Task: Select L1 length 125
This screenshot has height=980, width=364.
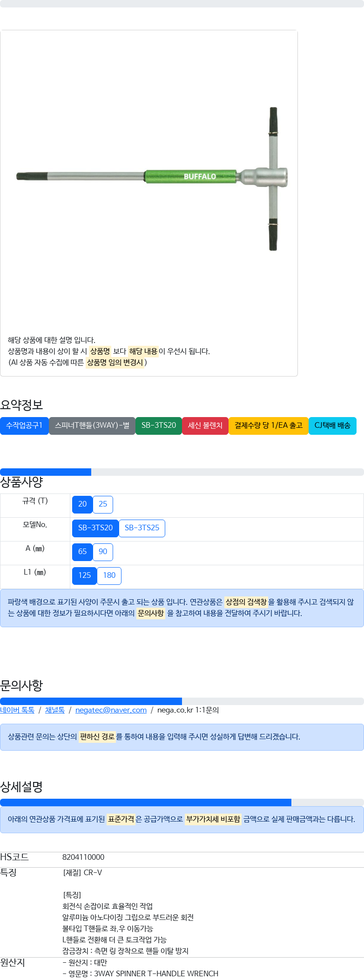Action: [85, 576]
